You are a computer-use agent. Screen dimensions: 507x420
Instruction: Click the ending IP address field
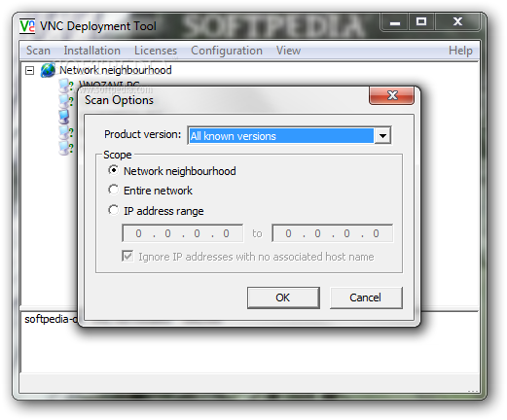pos(333,233)
